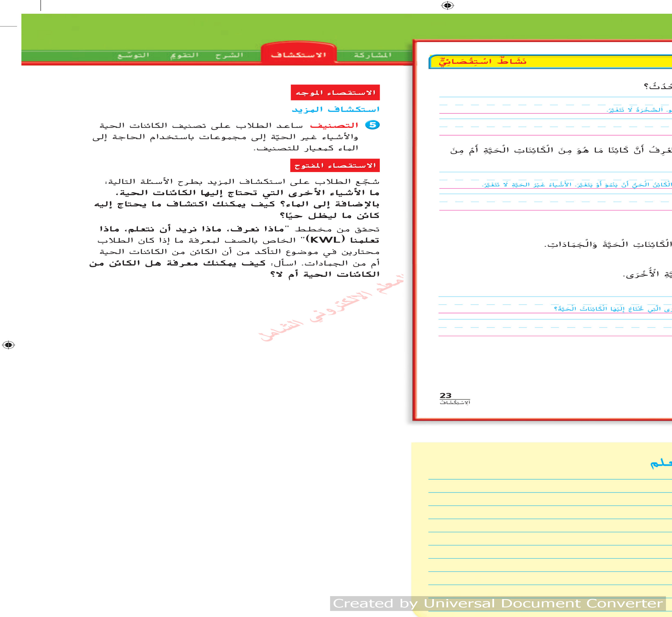Select the التقويم tab
The width and height of the screenshot is (672, 617).
[184, 55]
